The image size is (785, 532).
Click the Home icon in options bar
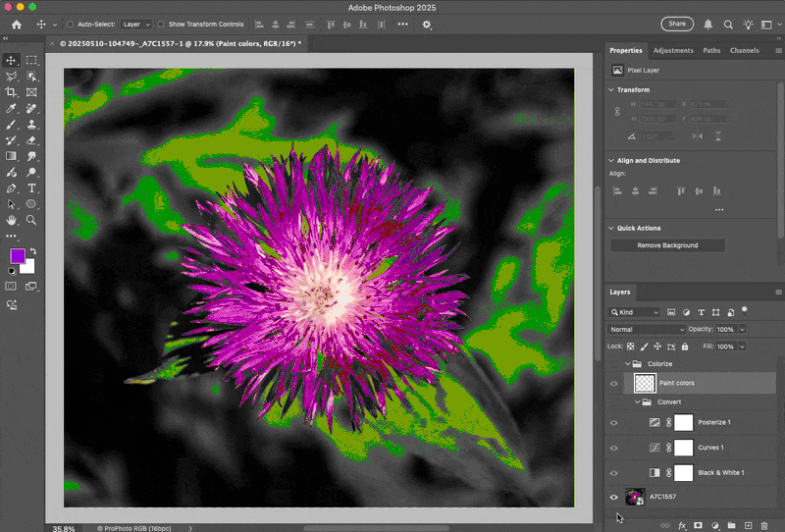pyautogui.click(x=16, y=24)
